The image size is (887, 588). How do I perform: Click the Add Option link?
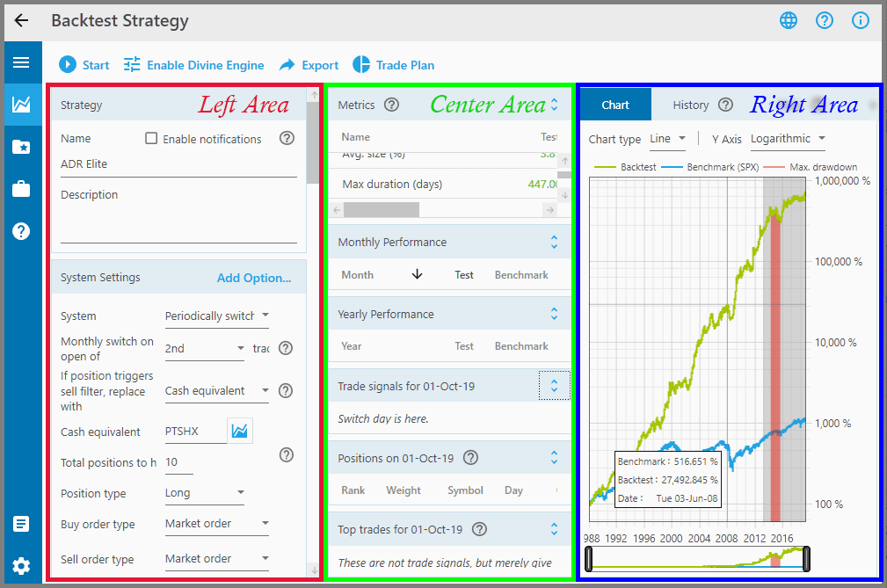[254, 278]
